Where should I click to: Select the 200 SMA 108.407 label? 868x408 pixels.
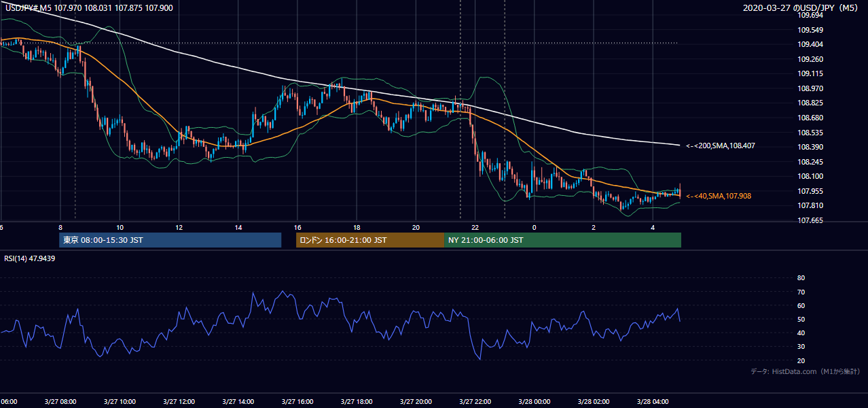click(x=721, y=146)
